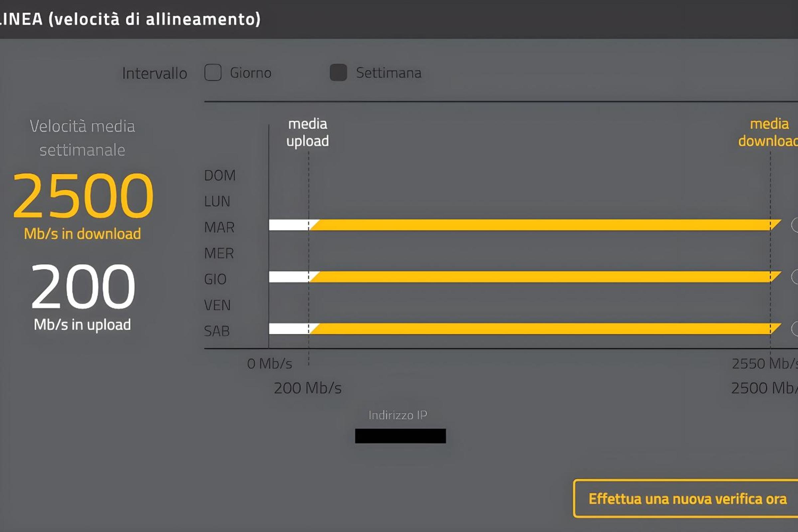Click the MER day label
The height and width of the screenshot is (532, 798).
[219, 253]
